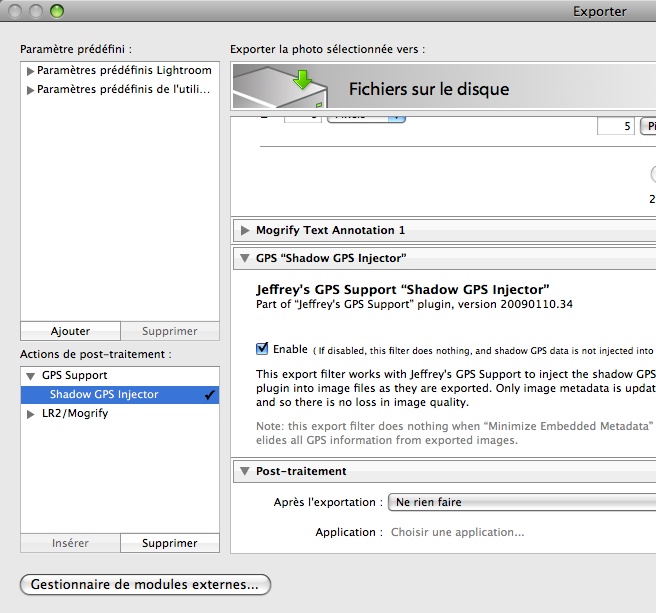Toggle the Enable checkbox for Shadow GPS Injector
Screen dimensions: 656x613
point(262,348)
